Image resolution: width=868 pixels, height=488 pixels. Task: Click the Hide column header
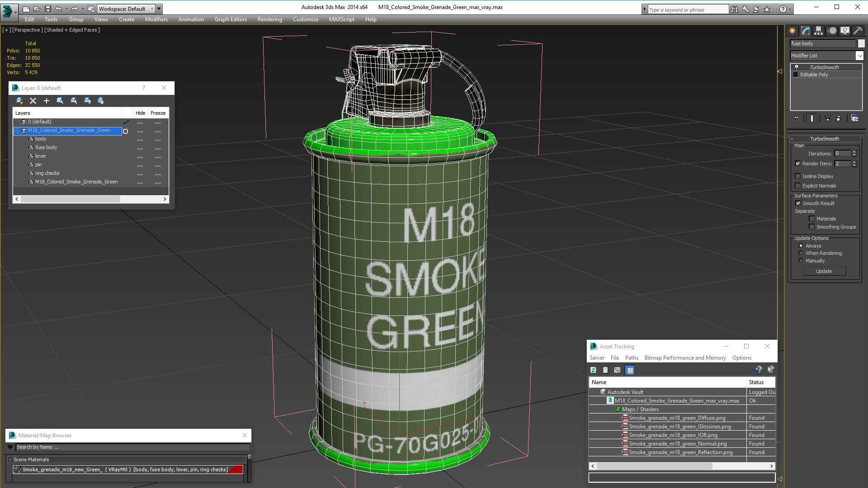click(x=141, y=113)
